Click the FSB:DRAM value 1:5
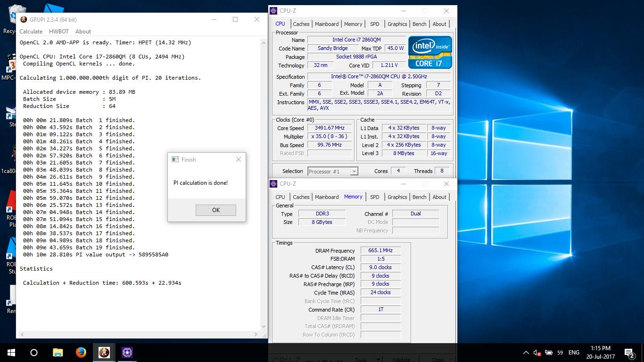This screenshot has height=362, width=644. point(380,259)
